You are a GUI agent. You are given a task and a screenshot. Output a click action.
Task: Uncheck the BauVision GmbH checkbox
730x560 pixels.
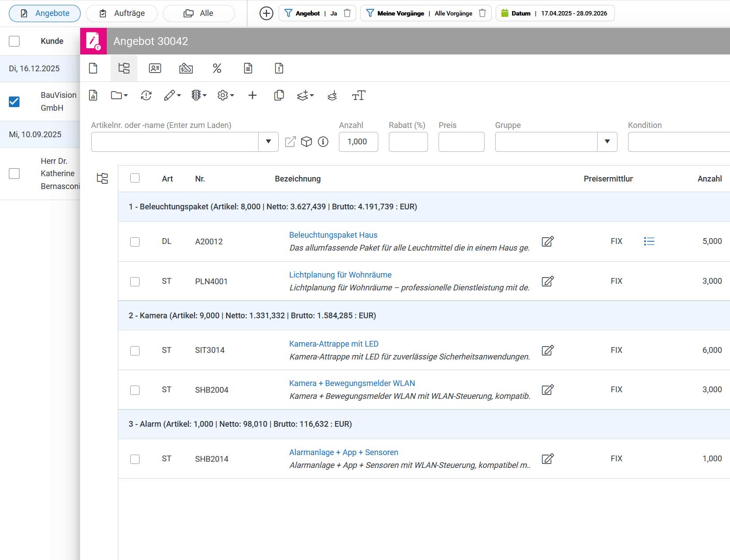point(14,102)
